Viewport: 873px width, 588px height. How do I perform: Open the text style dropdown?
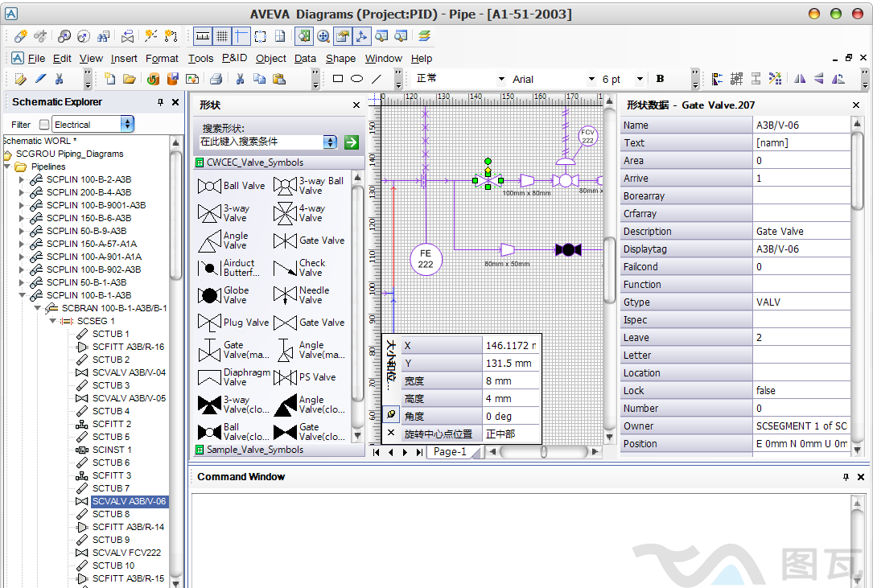click(x=501, y=79)
